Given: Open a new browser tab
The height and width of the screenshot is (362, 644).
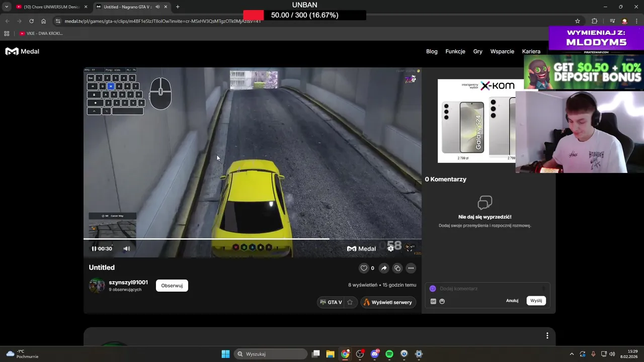Looking at the screenshot, I should point(178,7).
